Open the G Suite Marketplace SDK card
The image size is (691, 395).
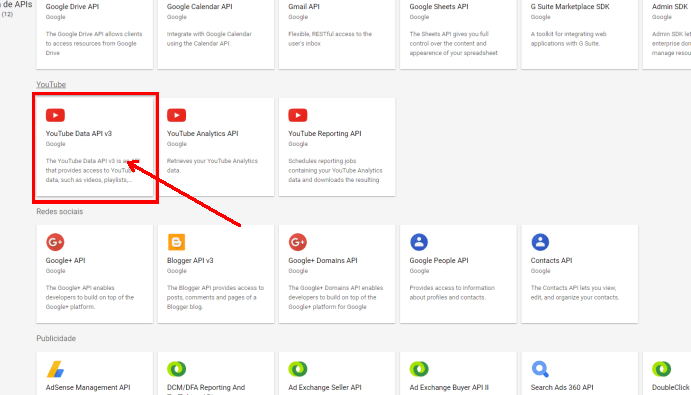[x=580, y=34]
